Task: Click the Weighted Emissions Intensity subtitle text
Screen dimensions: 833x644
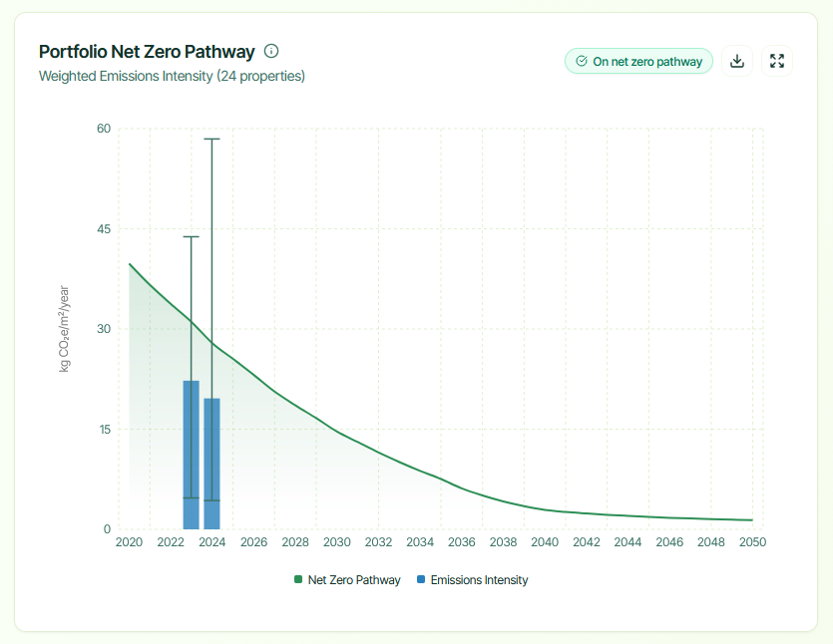Action: [172, 76]
